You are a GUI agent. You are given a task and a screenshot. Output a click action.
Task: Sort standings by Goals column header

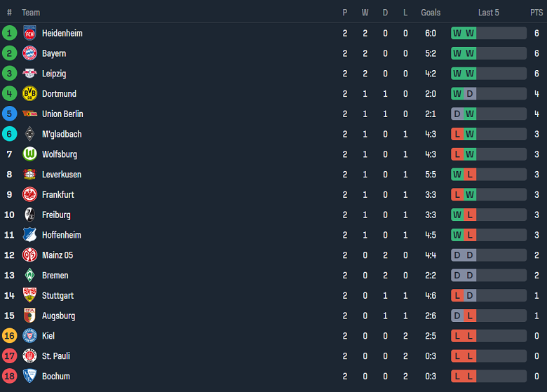point(431,13)
